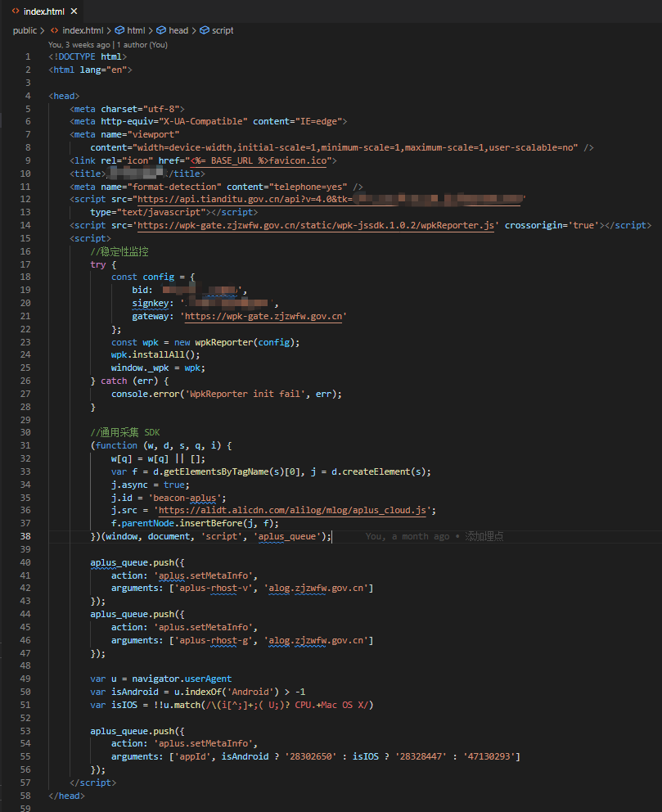Select the index.html tab
Screen dimensions: 662x812
44,11
